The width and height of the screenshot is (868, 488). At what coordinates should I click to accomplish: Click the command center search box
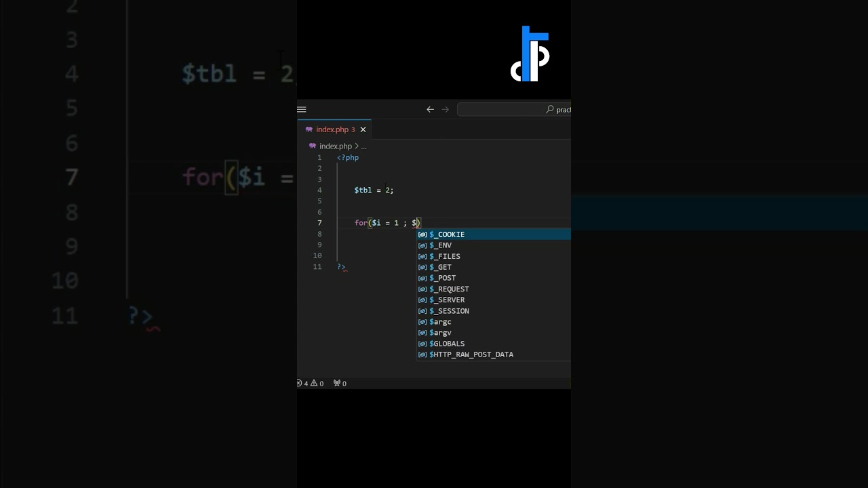point(514,109)
